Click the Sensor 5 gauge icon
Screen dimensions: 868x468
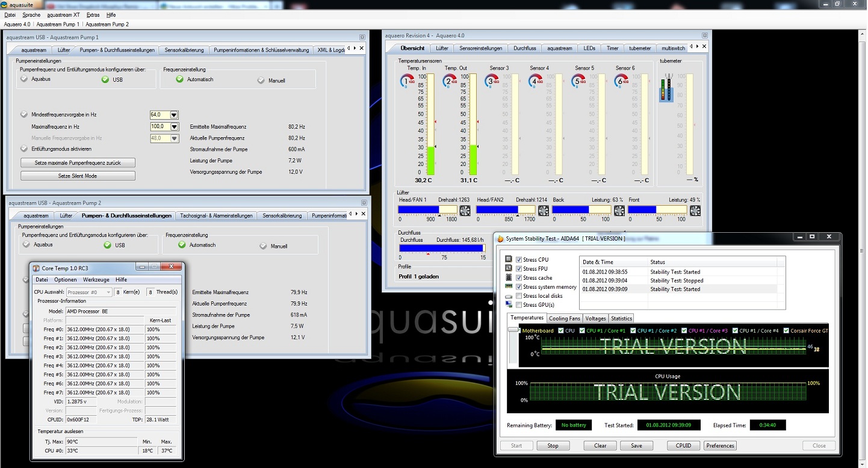580,81
